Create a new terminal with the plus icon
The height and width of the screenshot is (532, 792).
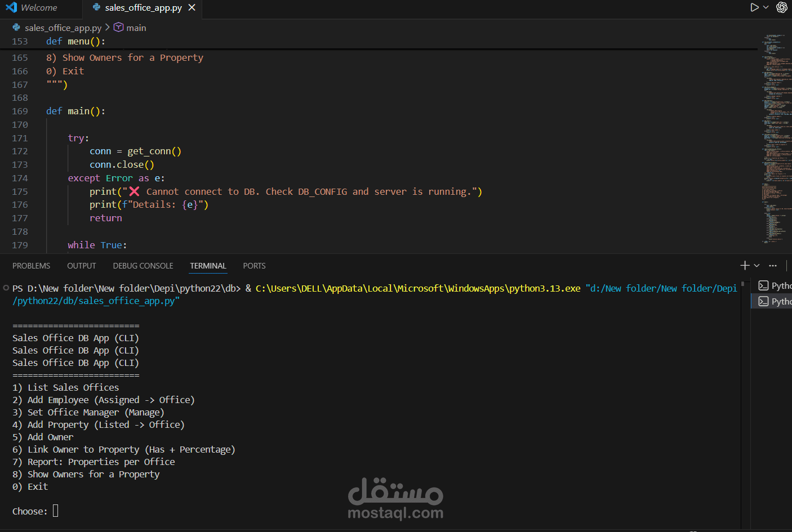click(x=745, y=265)
